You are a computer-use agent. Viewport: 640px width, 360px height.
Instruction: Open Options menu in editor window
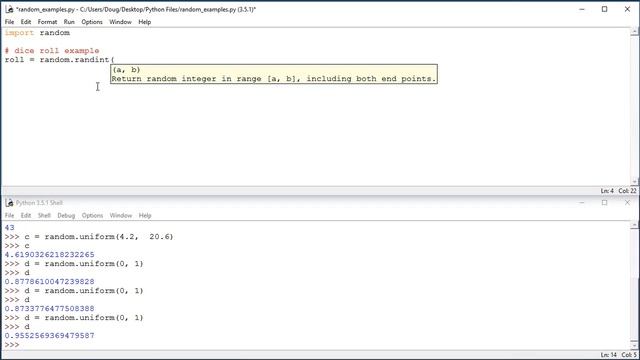(92, 22)
